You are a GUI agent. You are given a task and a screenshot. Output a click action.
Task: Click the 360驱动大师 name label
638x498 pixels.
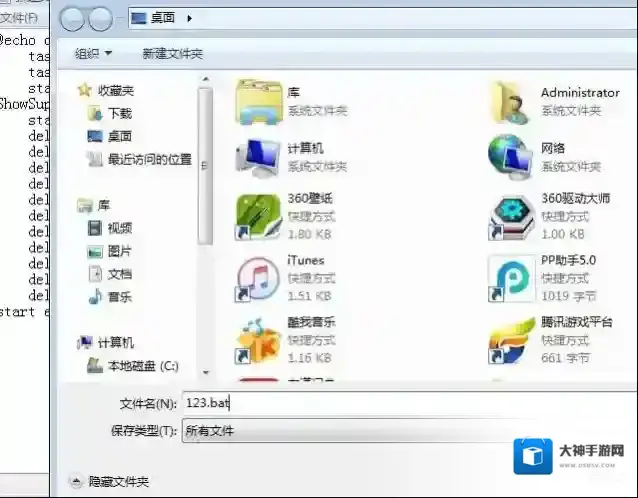click(x=575, y=198)
